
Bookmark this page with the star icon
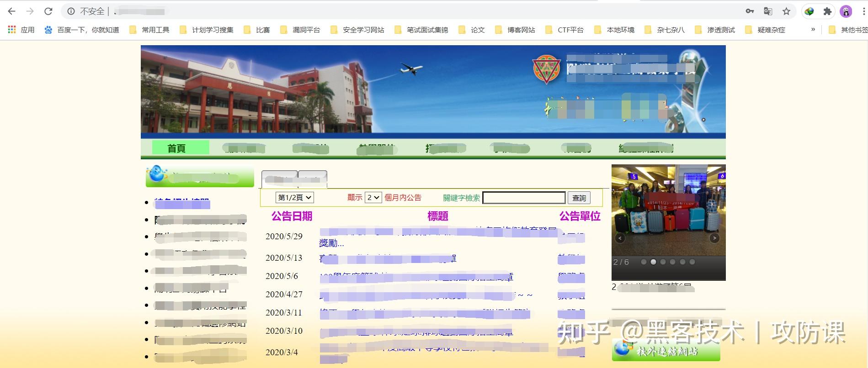[786, 11]
